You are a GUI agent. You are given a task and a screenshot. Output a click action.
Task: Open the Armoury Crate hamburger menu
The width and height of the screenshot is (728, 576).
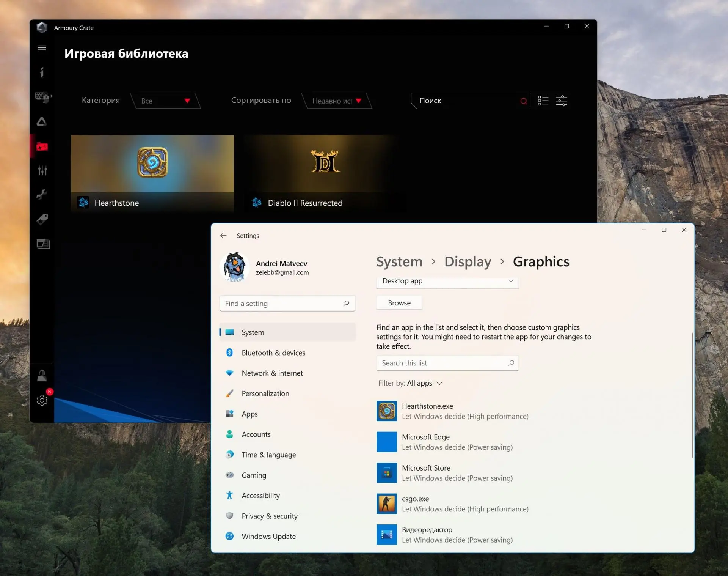coord(42,48)
